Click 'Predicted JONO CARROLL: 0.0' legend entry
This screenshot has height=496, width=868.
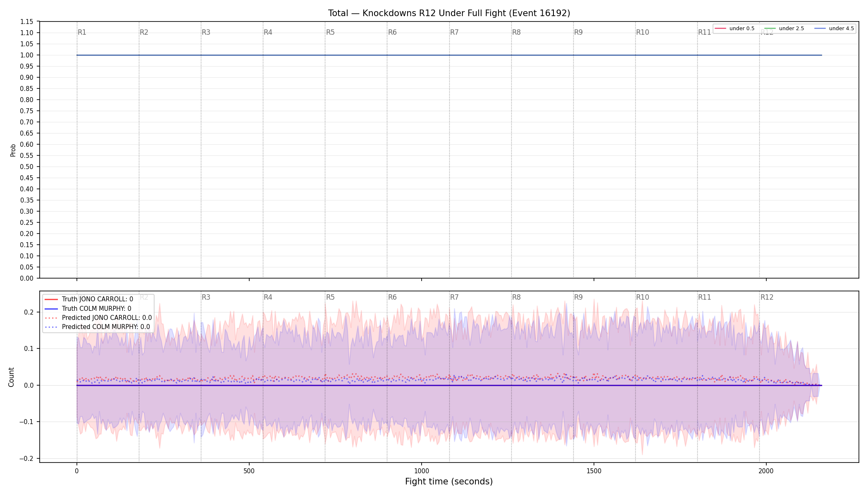coord(98,318)
